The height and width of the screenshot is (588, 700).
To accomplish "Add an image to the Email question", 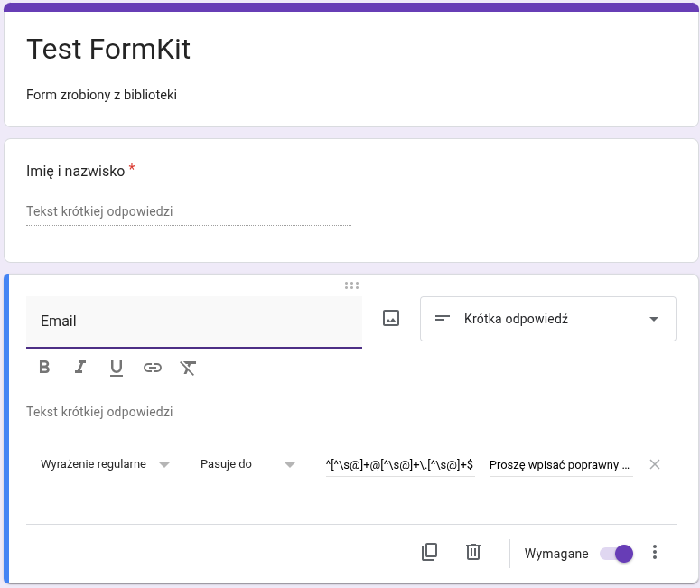I will coord(391,318).
